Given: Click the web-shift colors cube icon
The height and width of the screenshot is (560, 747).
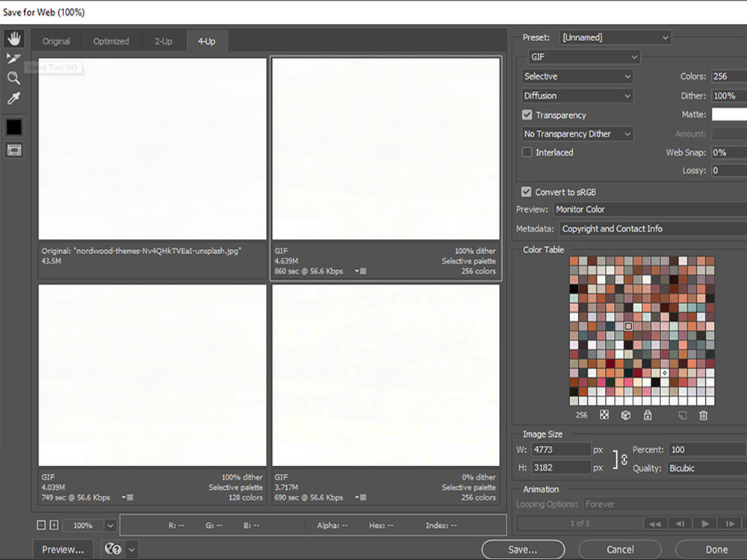Looking at the screenshot, I should coord(625,415).
